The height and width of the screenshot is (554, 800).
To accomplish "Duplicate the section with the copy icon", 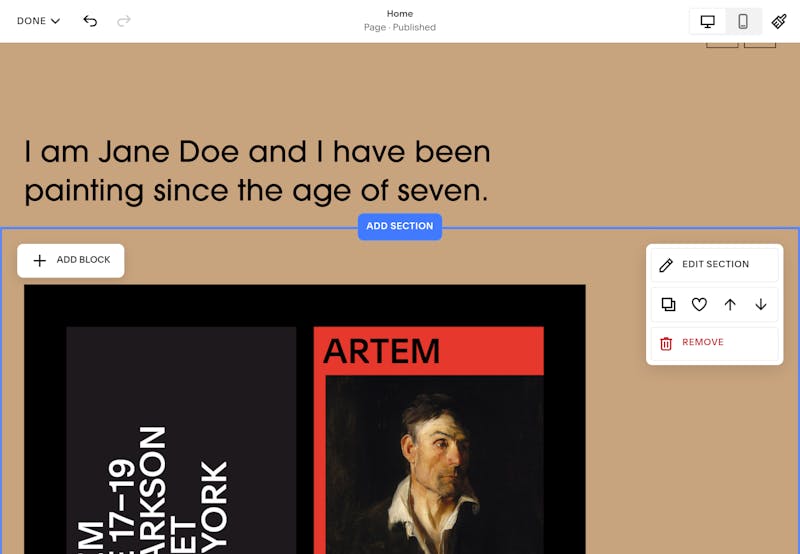I will click(668, 305).
